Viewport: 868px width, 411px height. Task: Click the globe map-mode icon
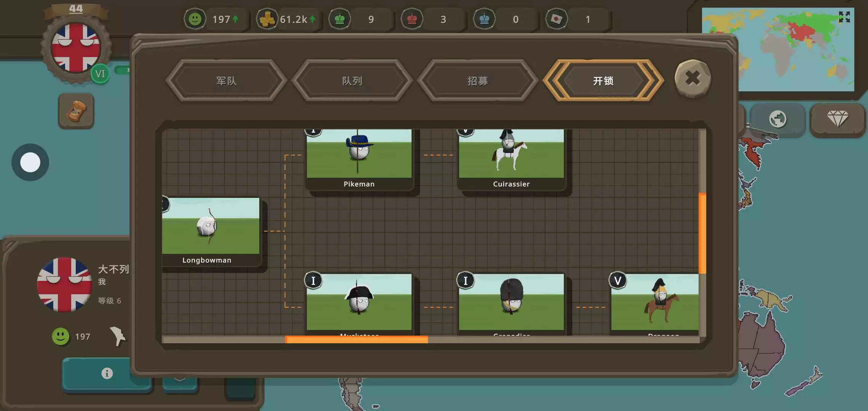click(x=777, y=119)
